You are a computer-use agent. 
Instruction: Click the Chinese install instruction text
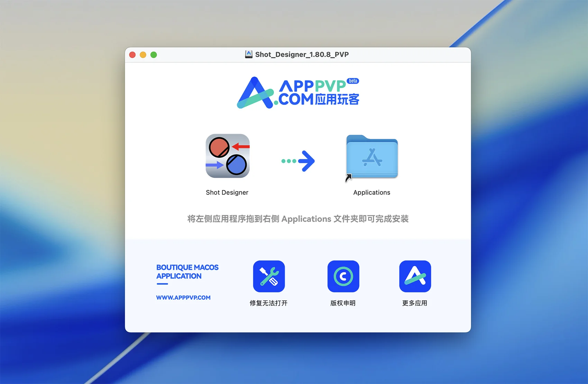tap(298, 219)
